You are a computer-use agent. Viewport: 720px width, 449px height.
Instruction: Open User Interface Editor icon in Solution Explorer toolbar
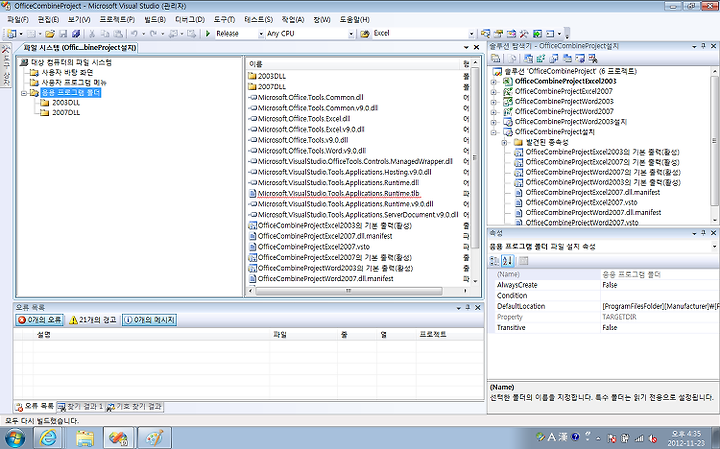click(567, 58)
